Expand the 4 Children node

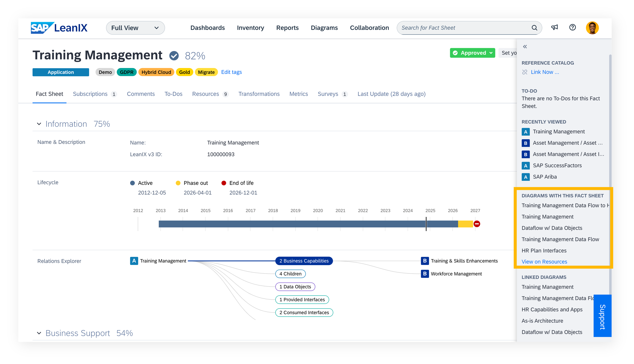[290, 274]
